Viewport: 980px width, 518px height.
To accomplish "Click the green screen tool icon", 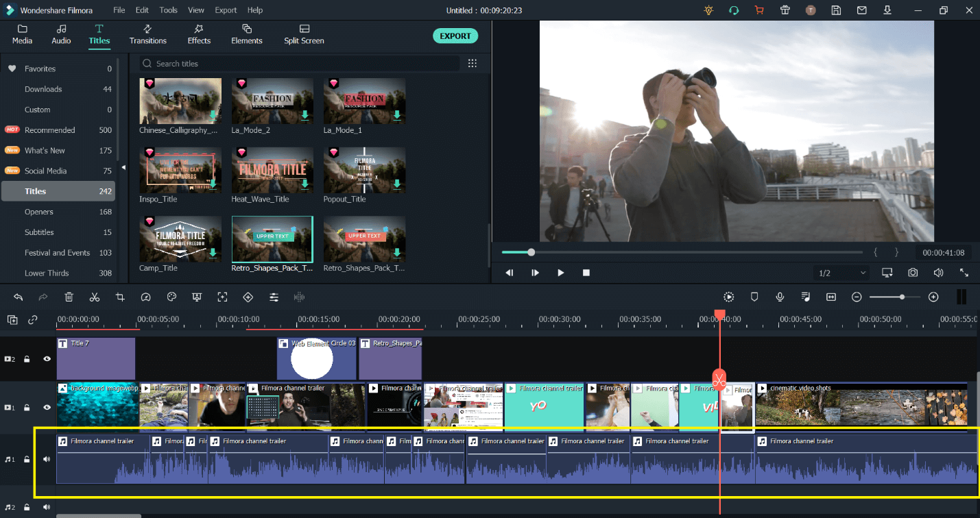I will click(197, 297).
